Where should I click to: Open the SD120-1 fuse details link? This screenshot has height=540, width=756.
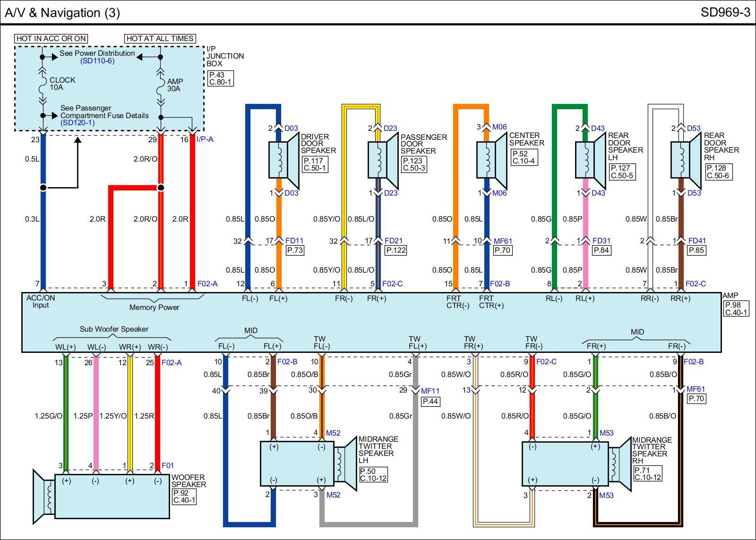coord(77,123)
